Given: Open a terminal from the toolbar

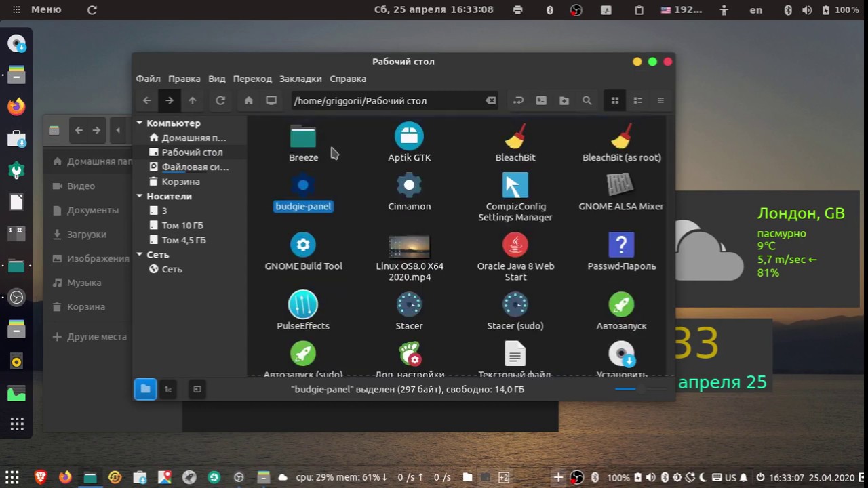Looking at the screenshot, I should click(x=541, y=100).
